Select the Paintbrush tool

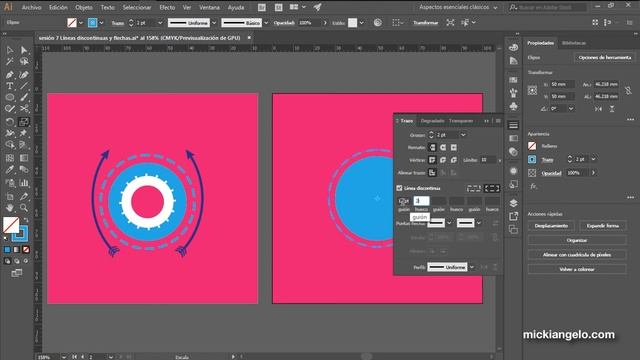click(x=24, y=98)
